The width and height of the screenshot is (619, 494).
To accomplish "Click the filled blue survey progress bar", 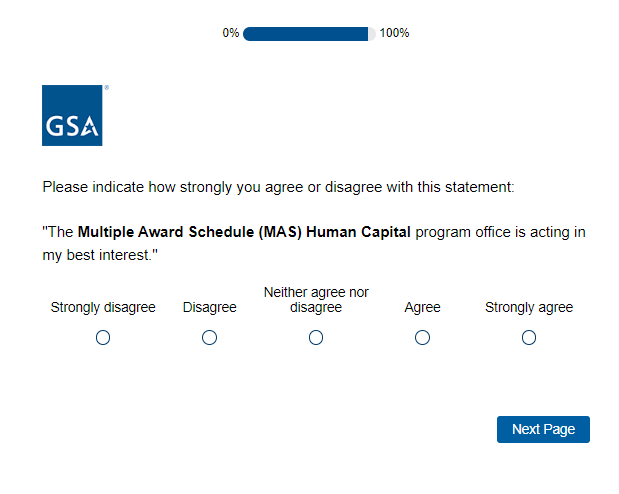I will (x=305, y=33).
